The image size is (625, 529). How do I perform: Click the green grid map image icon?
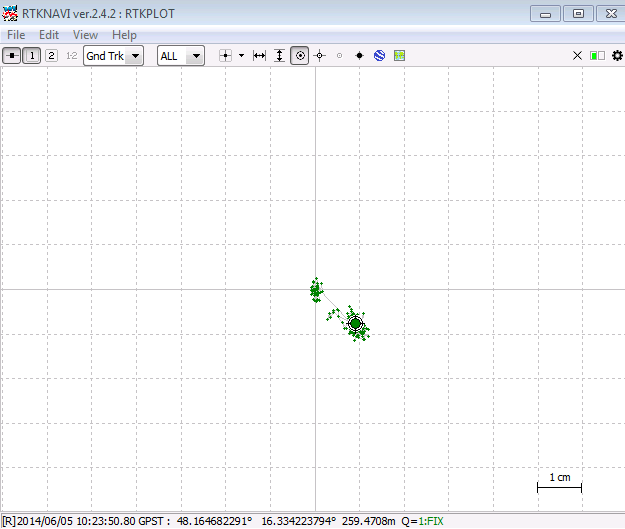pyautogui.click(x=399, y=56)
